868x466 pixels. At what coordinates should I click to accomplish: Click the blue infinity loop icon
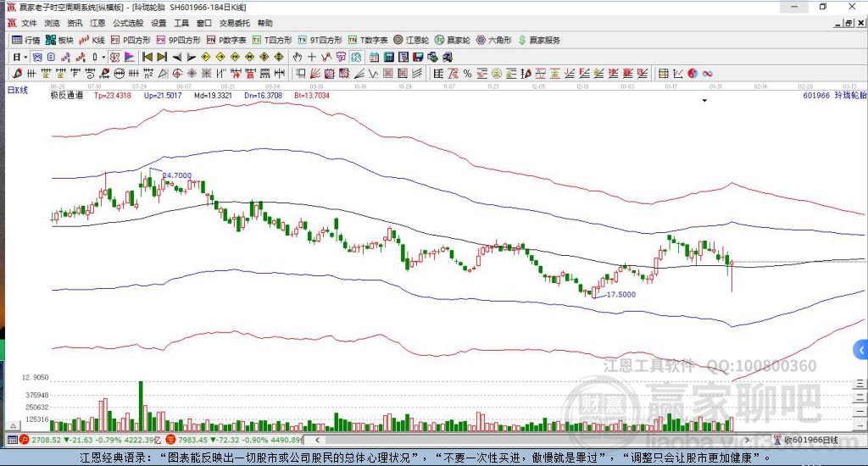coord(707,74)
